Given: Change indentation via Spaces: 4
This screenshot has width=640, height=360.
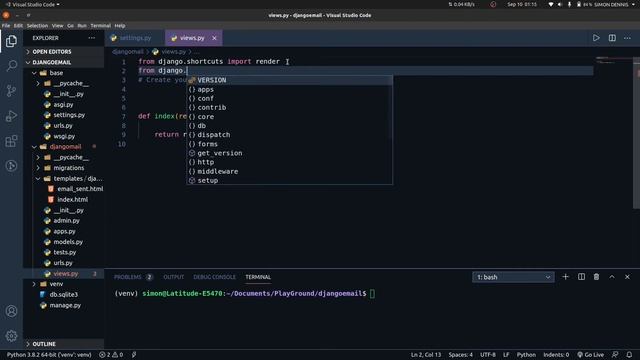Looking at the screenshot, I should click(460, 355).
